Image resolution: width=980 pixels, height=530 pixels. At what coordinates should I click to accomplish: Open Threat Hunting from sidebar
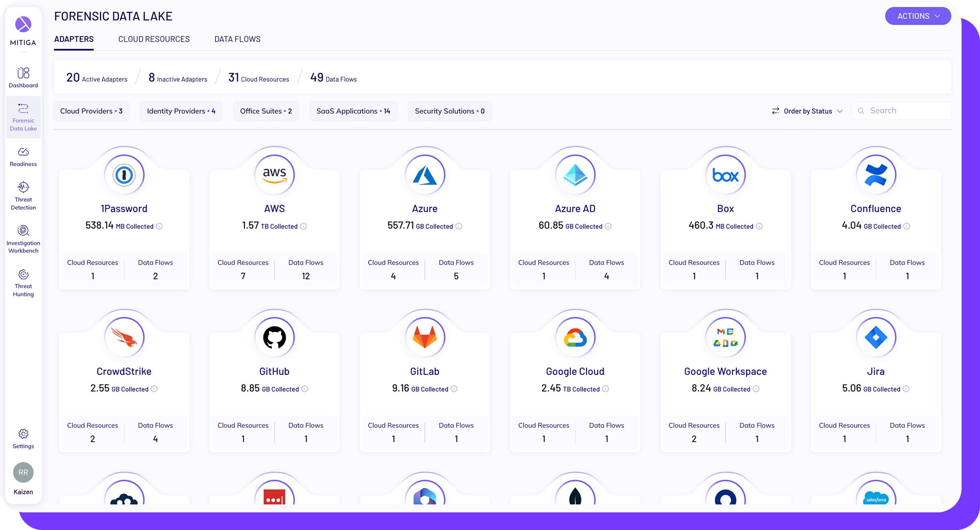pos(23,283)
